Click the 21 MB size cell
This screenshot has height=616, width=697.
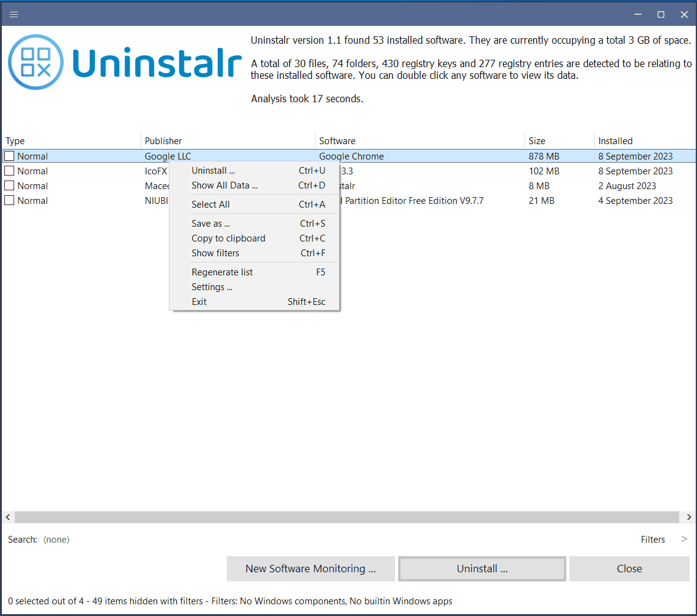click(x=542, y=200)
